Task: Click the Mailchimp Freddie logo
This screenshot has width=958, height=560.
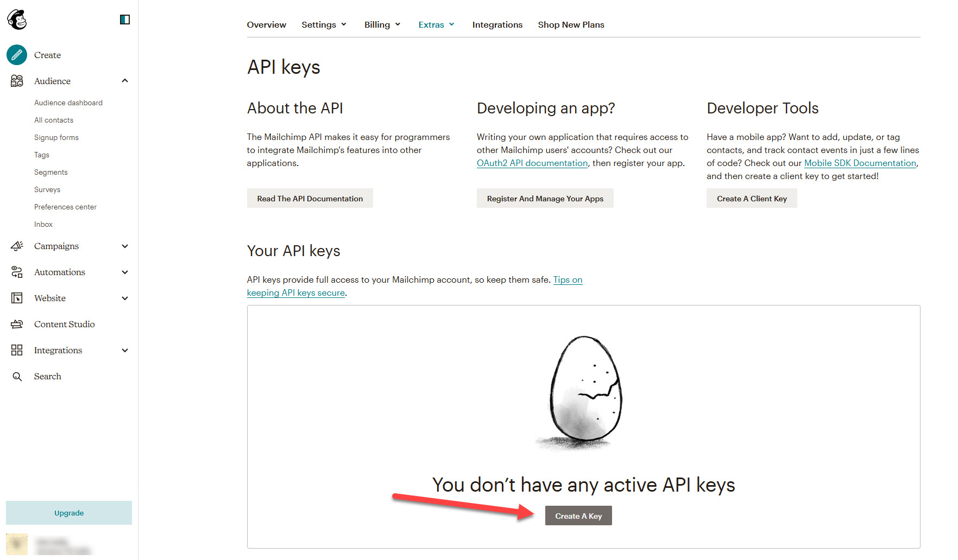Action: (x=17, y=20)
